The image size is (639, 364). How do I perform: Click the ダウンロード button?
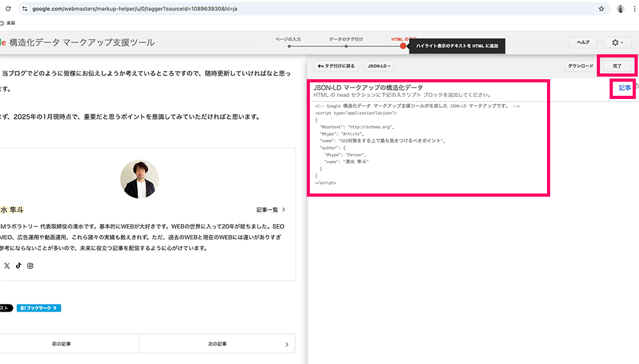coord(581,66)
